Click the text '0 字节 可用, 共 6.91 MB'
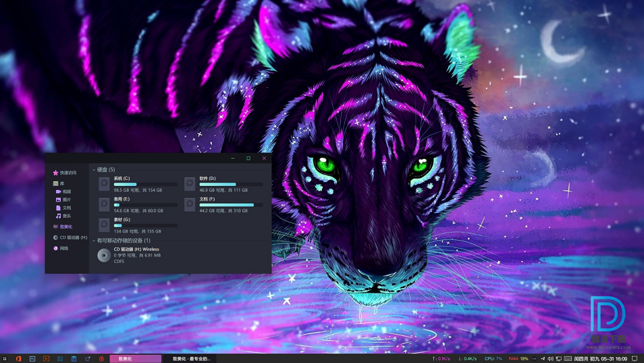The width and height of the screenshot is (644, 363). point(137,256)
